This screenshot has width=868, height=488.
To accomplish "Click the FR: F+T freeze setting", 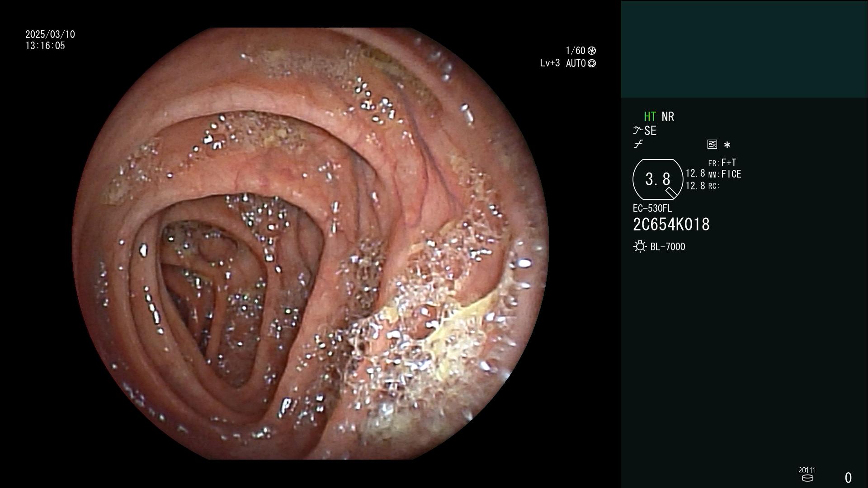I will pos(722,163).
